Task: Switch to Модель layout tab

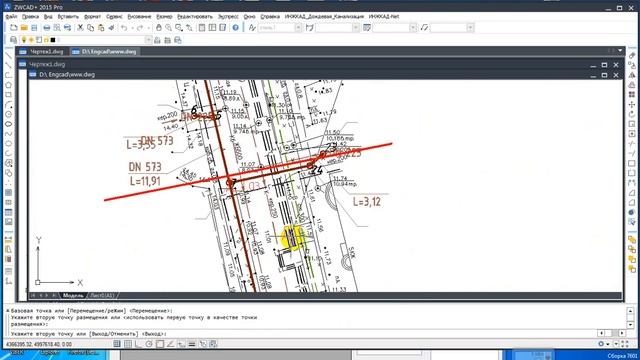Action: coord(73,295)
